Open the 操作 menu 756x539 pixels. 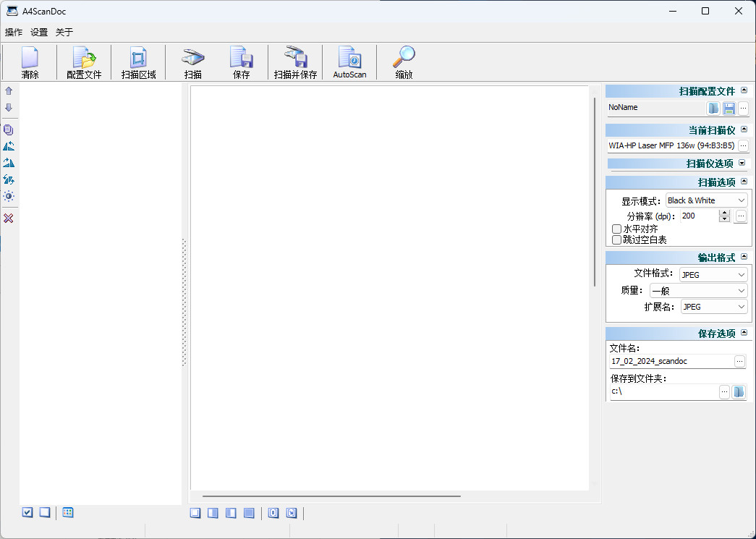pos(14,33)
